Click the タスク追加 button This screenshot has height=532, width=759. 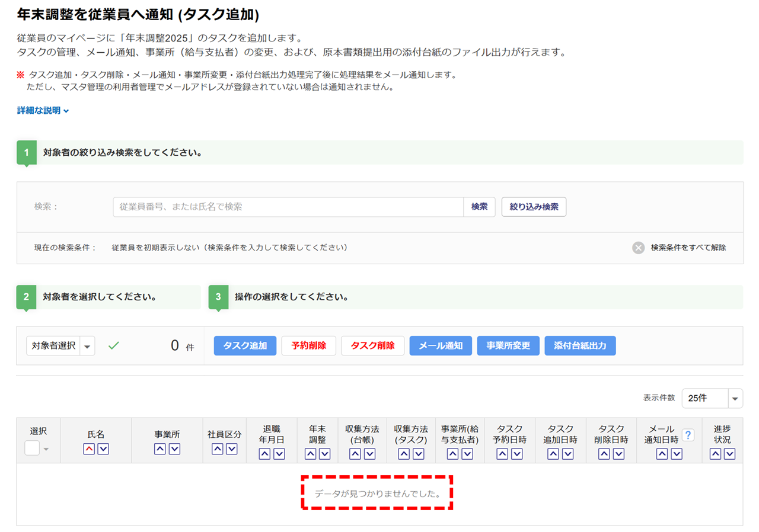pyautogui.click(x=245, y=346)
